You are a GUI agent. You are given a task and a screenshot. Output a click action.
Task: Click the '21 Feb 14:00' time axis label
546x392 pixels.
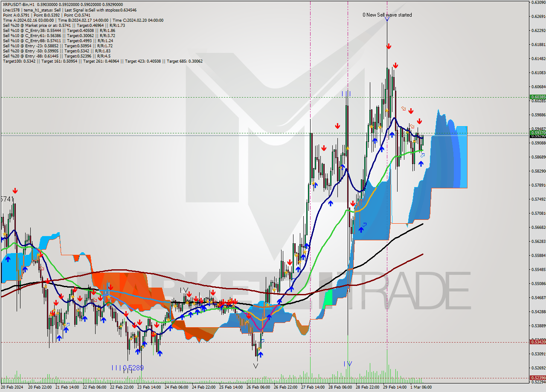tap(68, 387)
